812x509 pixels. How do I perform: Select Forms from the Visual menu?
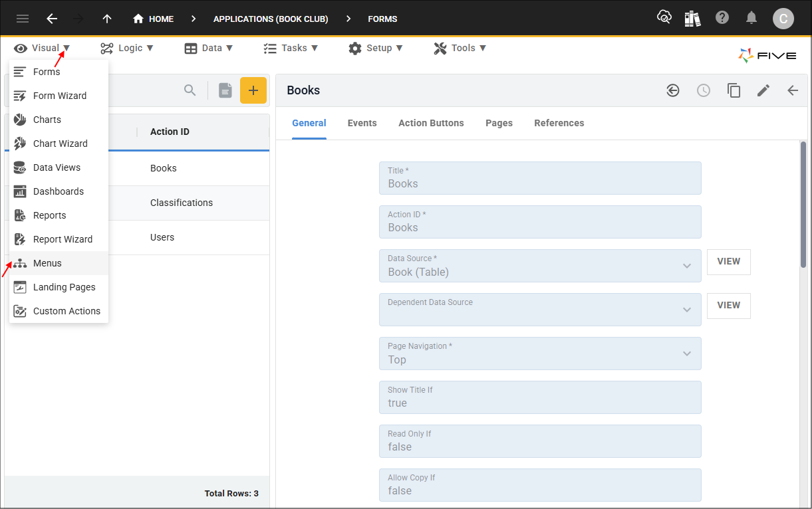coord(59,72)
